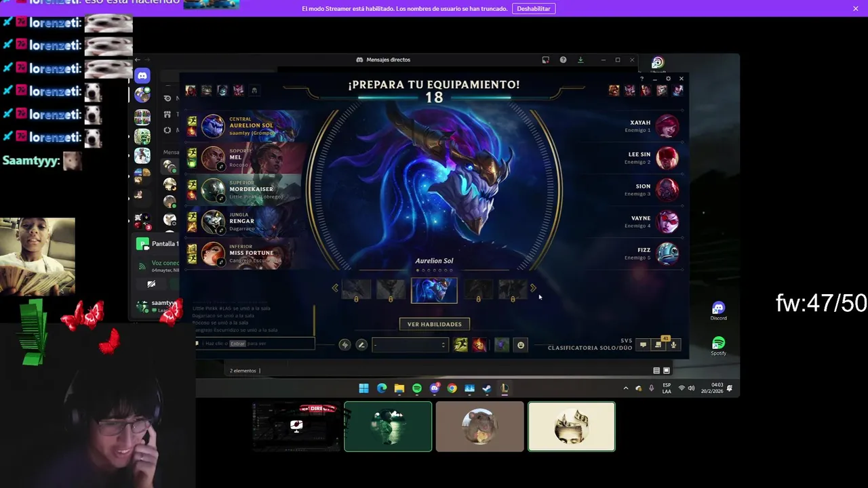Screen dimensions: 868x488
Task: Open missions icon with 41 badge
Action: tap(658, 344)
